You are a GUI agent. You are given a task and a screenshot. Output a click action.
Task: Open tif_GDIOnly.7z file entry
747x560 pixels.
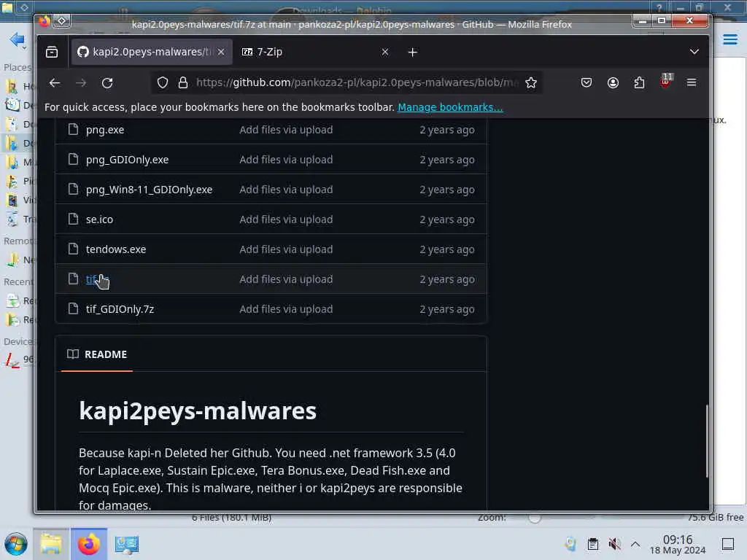coord(120,309)
